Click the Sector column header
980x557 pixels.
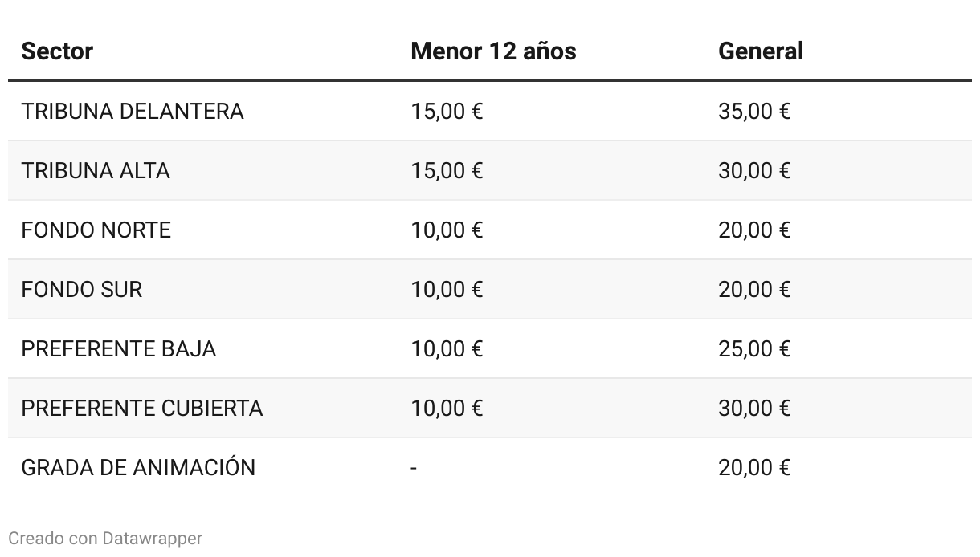tap(57, 51)
